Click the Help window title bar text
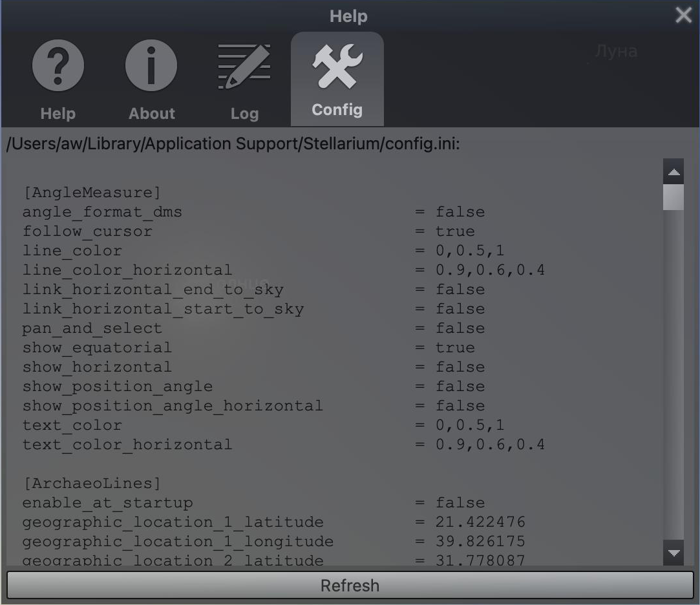This screenshot has height=605, width=700. pos(348,16)
